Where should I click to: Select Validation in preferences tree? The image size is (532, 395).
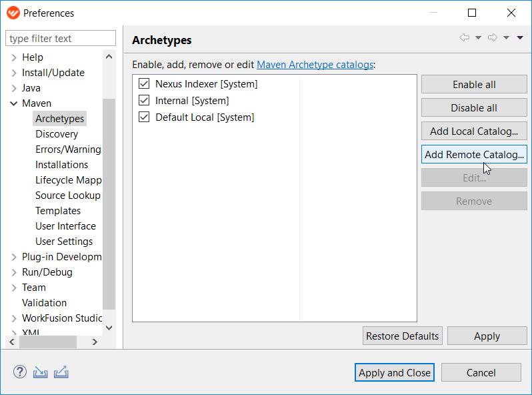tap(44, 303)
